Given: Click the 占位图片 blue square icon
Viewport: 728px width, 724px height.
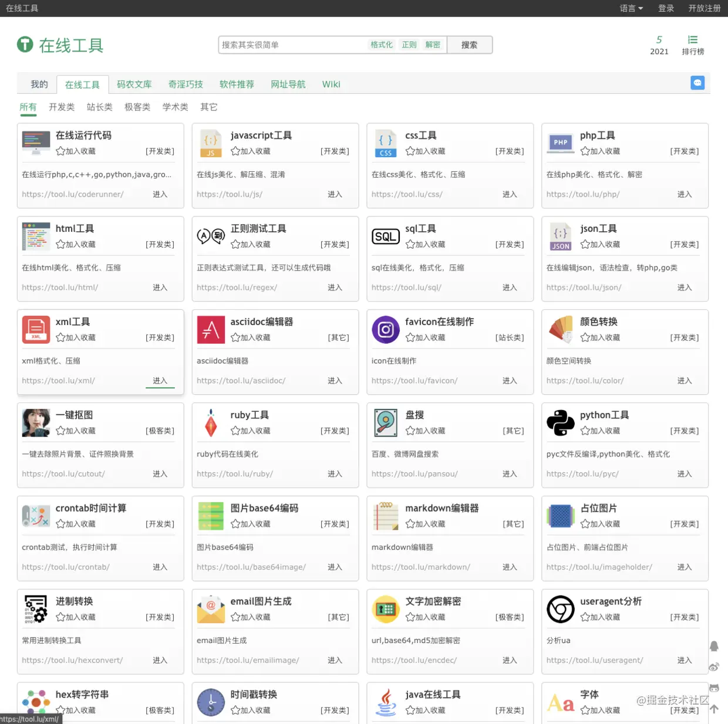Looking at the screenshot, I should coord(561,516).
